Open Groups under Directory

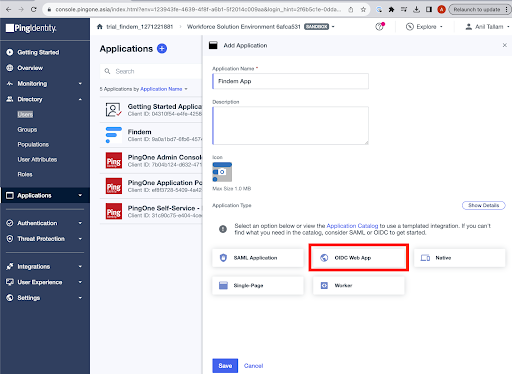[27, 130]
